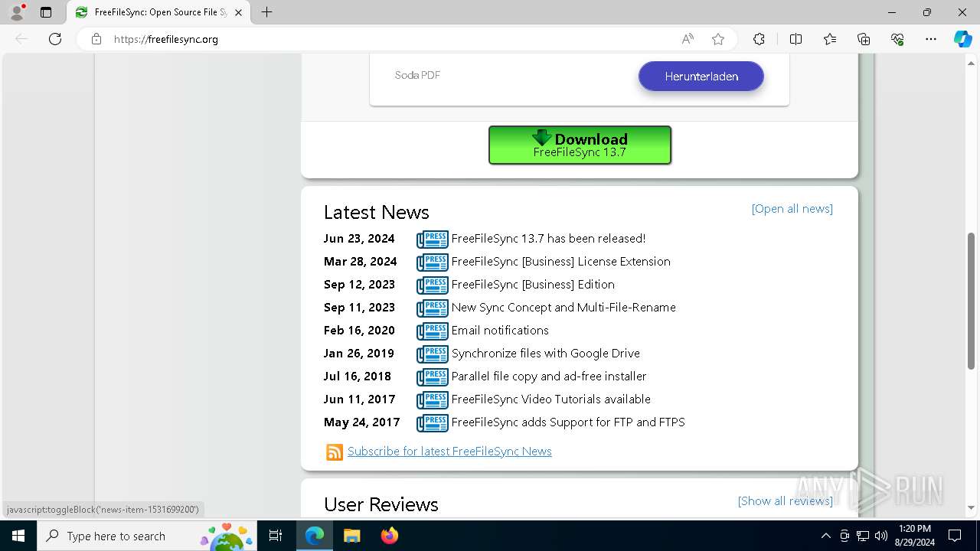Click press icon beside Feb 16, 2020
Viewport: 980px width, 551px height.
pos(433,331)
